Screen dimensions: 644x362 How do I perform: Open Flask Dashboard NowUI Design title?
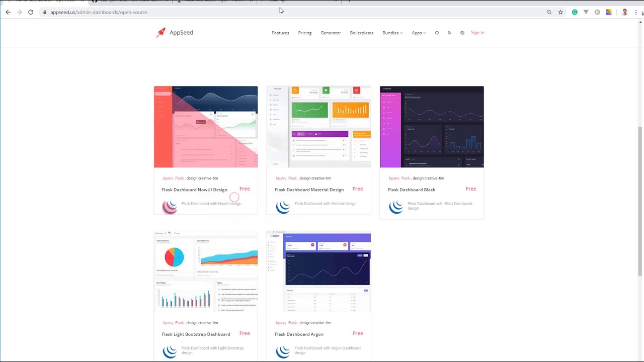pos(194,190)
